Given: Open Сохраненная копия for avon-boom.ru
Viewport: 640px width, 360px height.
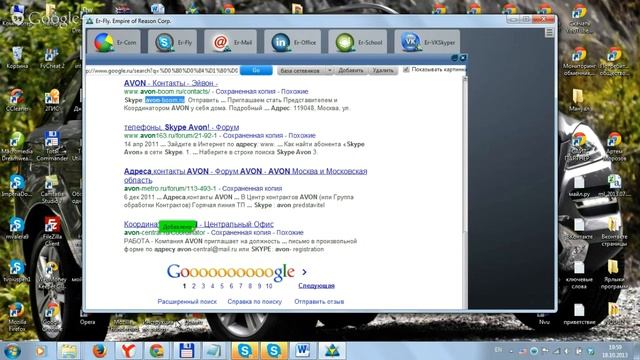Looking at the screenshot, I should [x=246, y=91].
